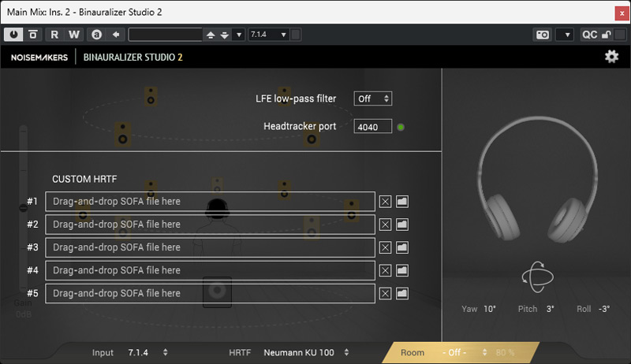Select the Room tab at bottom

413,352
